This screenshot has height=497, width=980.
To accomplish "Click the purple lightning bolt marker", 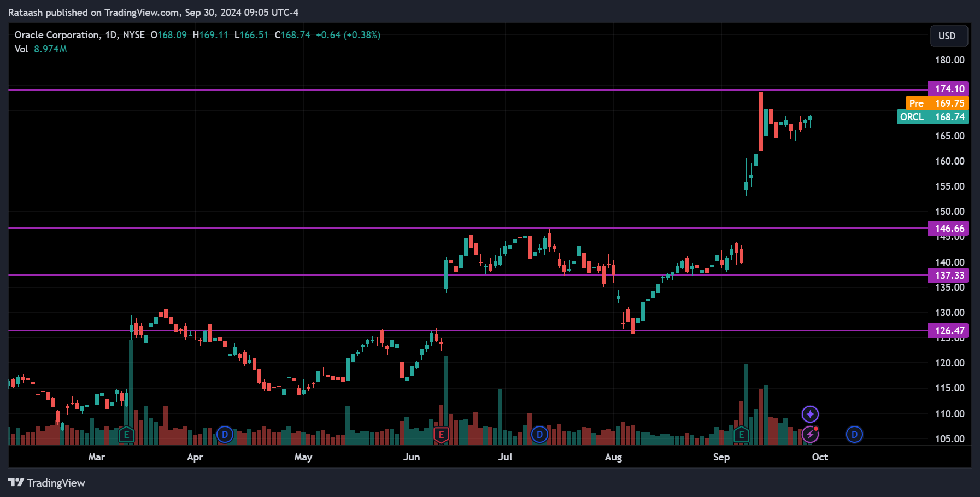I will point(810,435).
